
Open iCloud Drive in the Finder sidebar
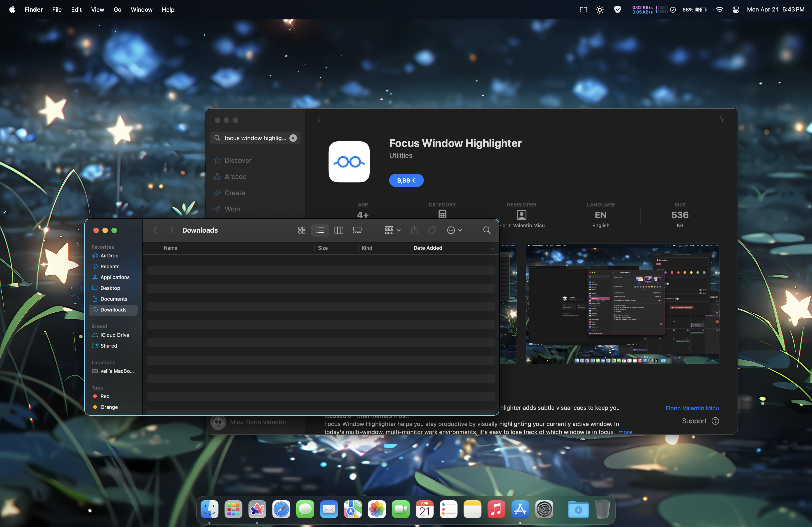(113, 335)
